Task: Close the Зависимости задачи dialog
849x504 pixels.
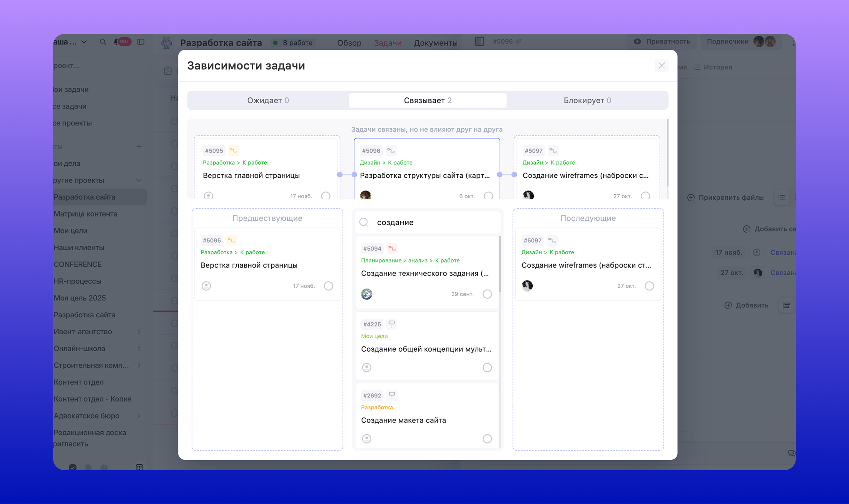Action: click(x=662, y=66)
